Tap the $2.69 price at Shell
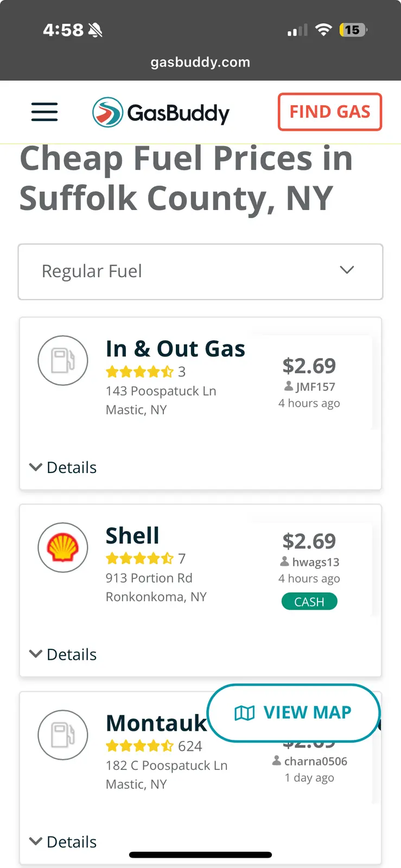Screen dimensions: 401x868 coord(309,541)
